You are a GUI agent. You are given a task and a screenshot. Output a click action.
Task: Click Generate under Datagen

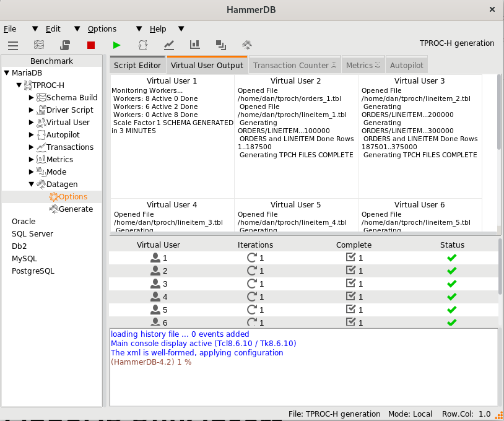(76, 209)
